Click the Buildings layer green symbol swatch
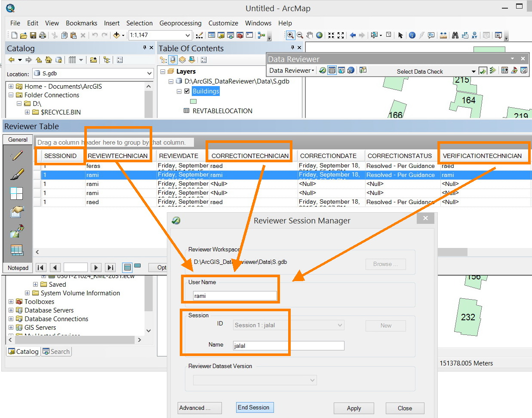Viewport: 532px width, 418px height. 194,102
